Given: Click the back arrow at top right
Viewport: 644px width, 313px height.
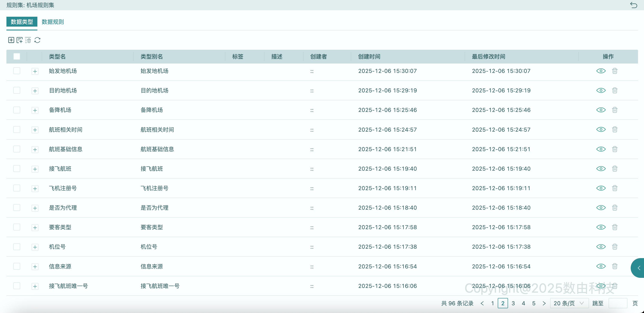Looking at the screenshot, I should (x=633, y=5).
